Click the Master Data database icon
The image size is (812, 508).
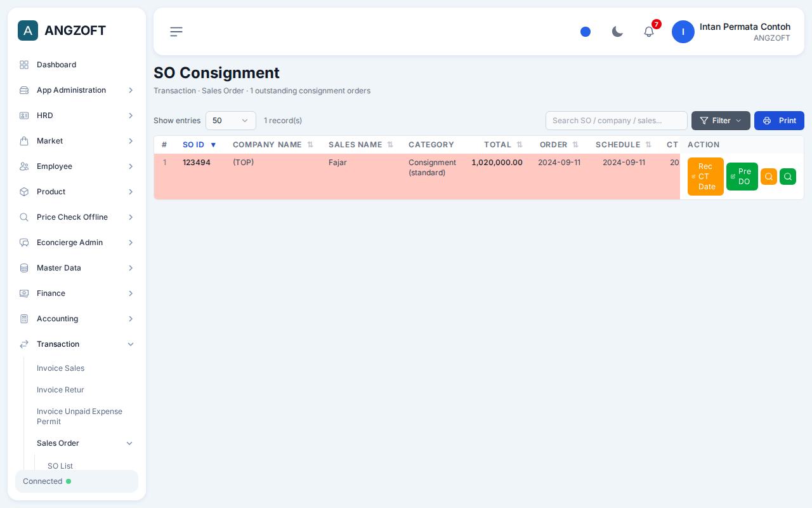click(24, 268)
